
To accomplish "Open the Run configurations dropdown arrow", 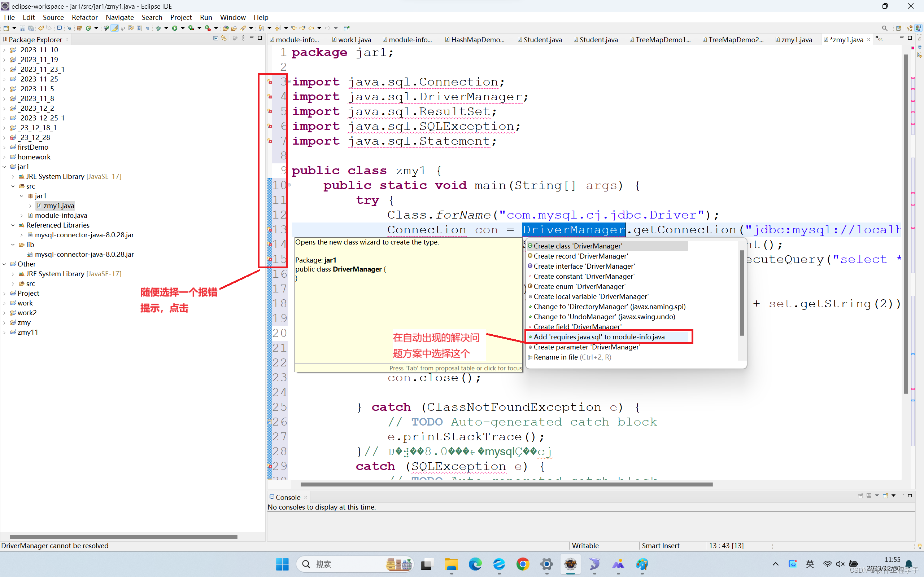I will (182, 27).
